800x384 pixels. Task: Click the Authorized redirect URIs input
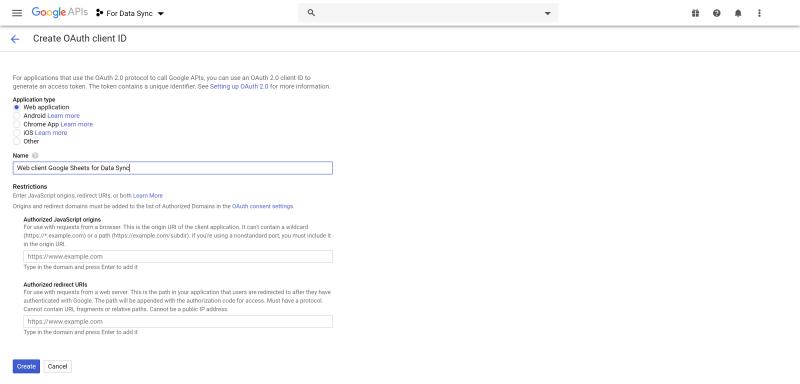[178, 322]
